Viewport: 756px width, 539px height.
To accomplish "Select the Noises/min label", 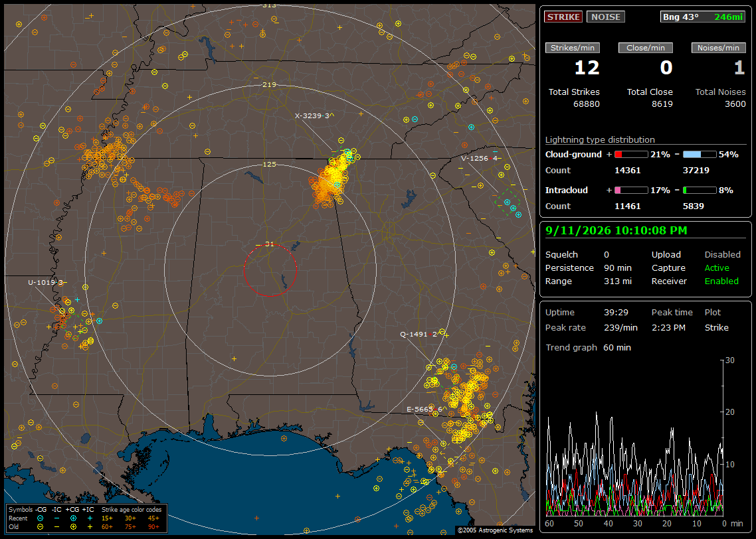I will [x=718, y=48].
